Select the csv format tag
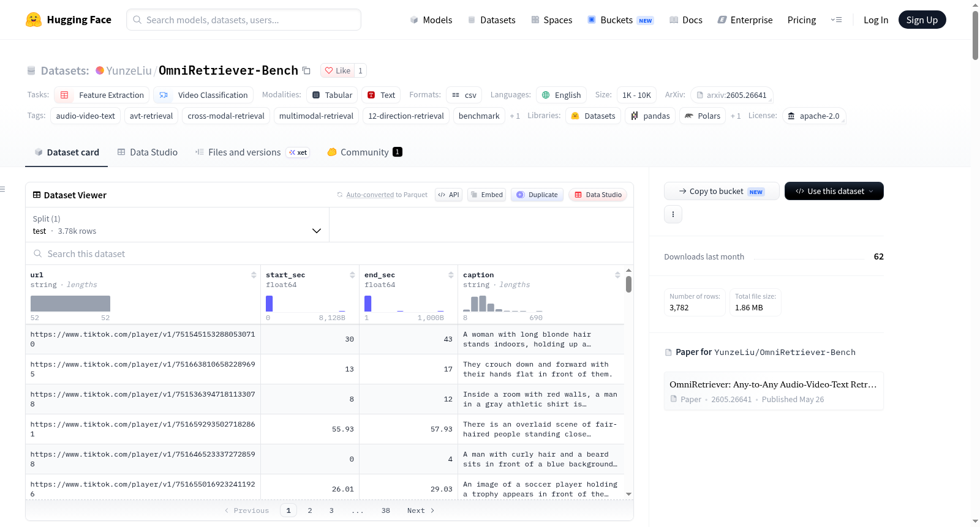 point(464,95)
